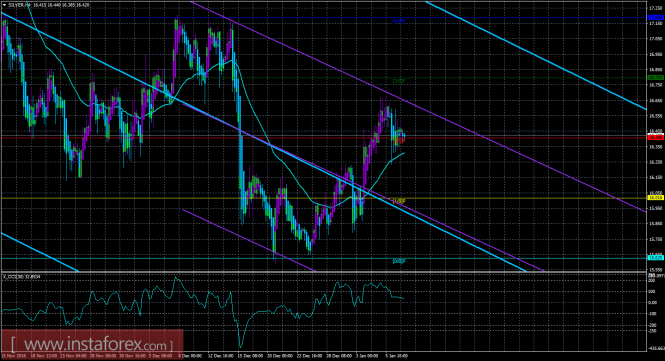Select the red 16.406 price level tag
Screen dimensions: 665x361
click(656, 137)
